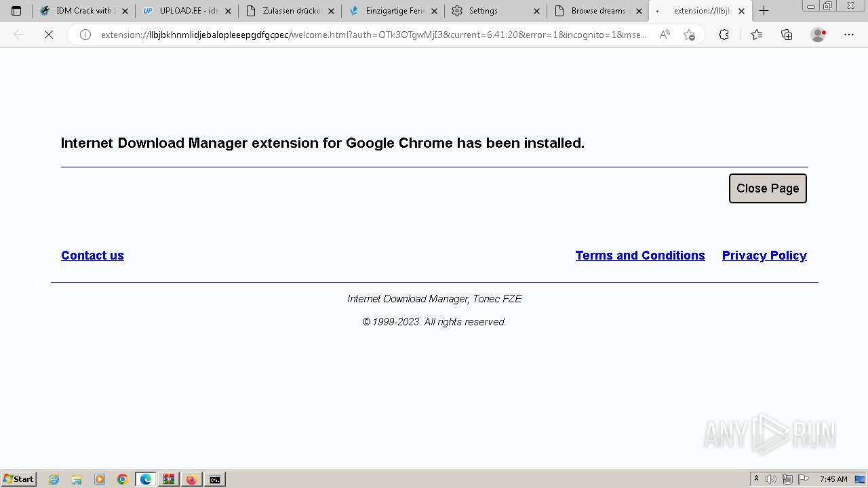868x488 pixels.
Task: Open the volume speaker tray icon
Action: pos(771,479)
